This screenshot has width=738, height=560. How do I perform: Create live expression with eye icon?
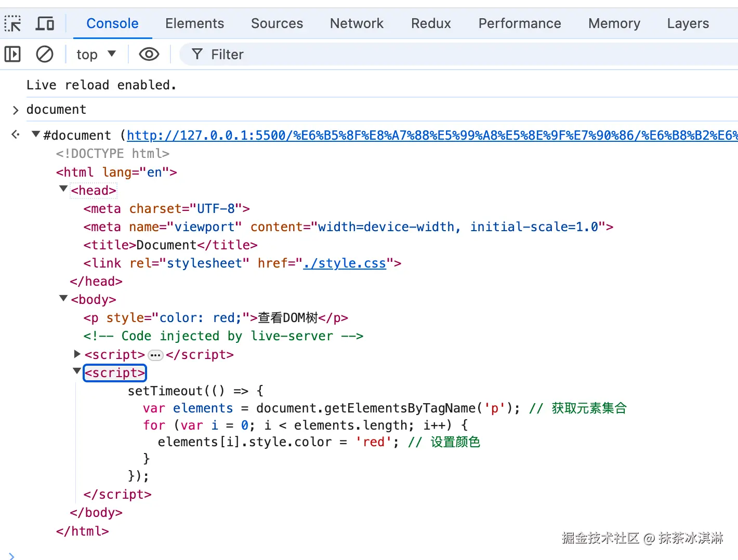click(149, 54)
